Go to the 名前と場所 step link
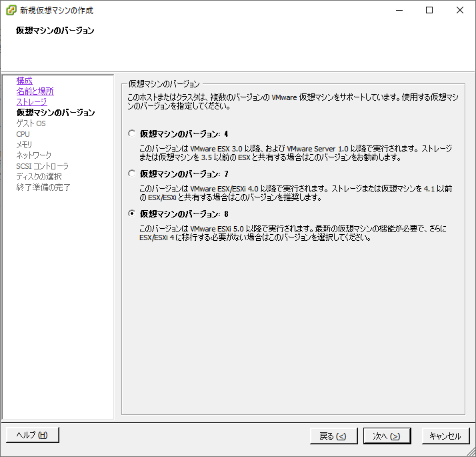Viewport: 476px width, 457px height. coord(35,91)
